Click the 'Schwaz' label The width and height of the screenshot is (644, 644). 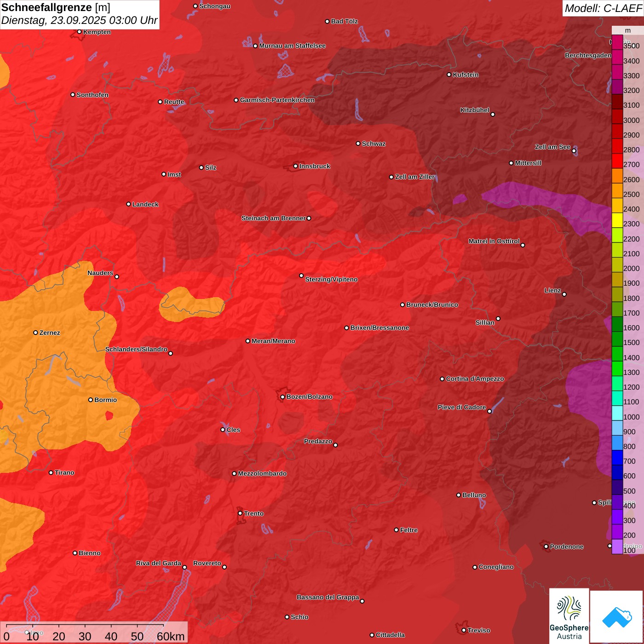[x=374, y=144]
